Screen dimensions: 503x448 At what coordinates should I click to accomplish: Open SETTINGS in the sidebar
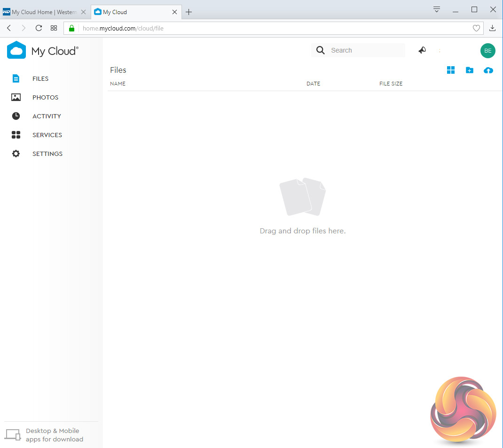click(x=47, y=154)
